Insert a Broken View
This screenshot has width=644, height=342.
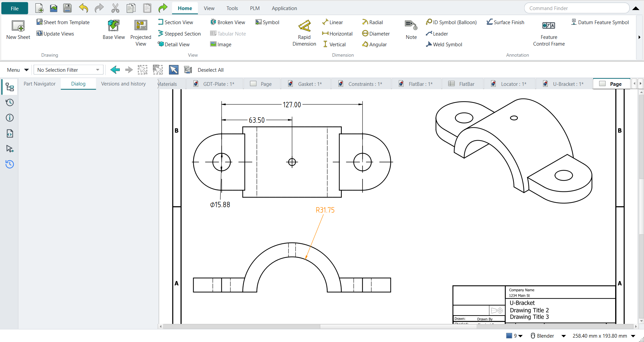point(228,22)
